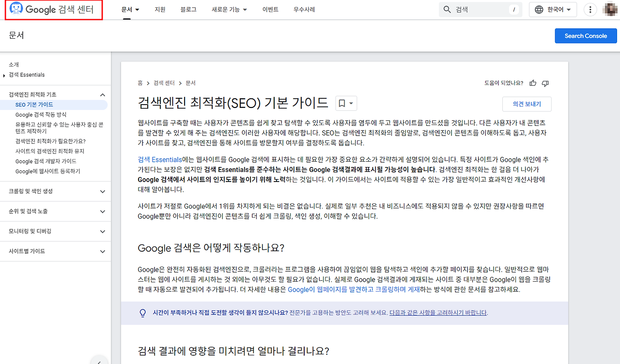Image resolution: width=620 pixels, height=364 pixels.
Task: Click the 도움이 되었나요? text
Action: point(504,83)
